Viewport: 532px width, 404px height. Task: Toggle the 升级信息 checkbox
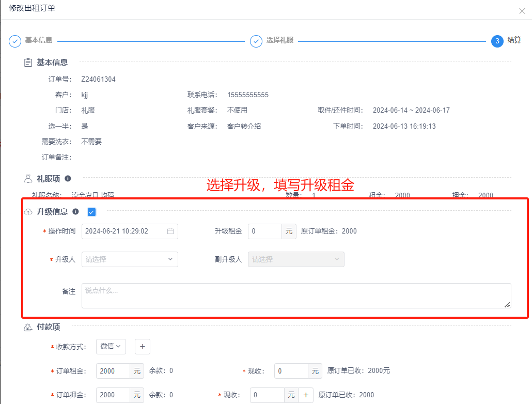coord(91,212)
